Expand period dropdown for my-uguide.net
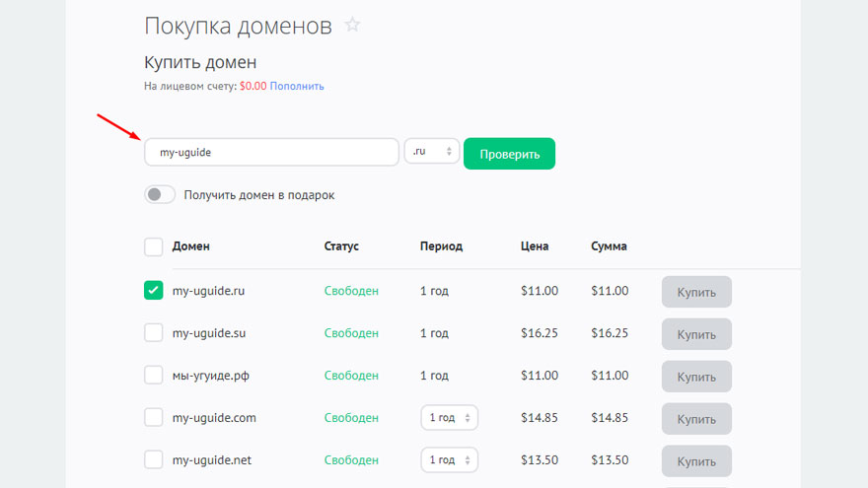This screenshot has height=488, width=868. click(449, 460)
